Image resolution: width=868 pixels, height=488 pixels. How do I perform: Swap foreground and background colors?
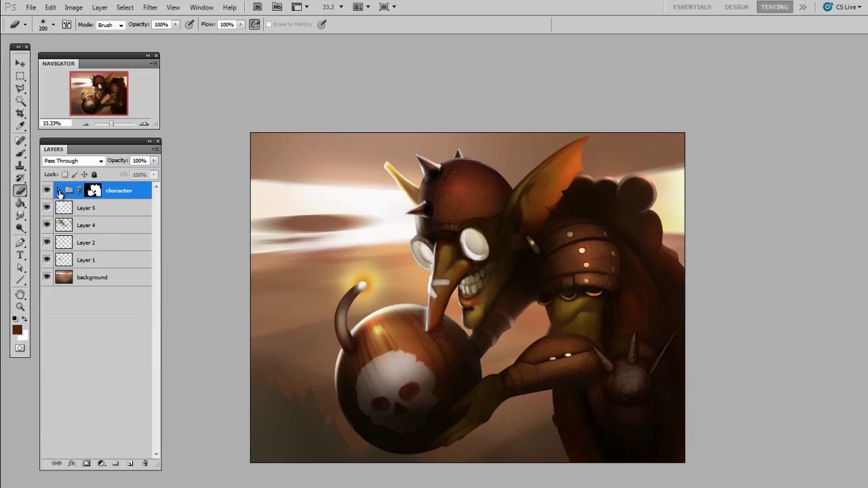(25, 319)
